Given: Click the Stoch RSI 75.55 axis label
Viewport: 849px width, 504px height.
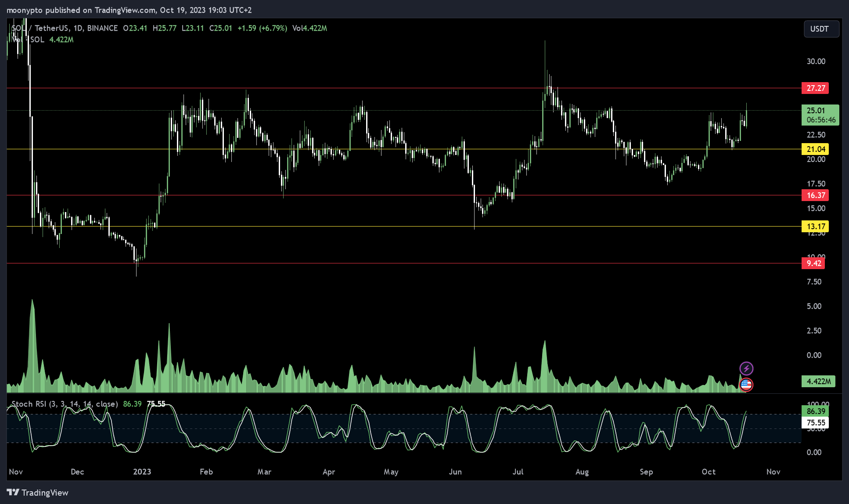Looking at the screenshot, I should click(x=815, y=423).
